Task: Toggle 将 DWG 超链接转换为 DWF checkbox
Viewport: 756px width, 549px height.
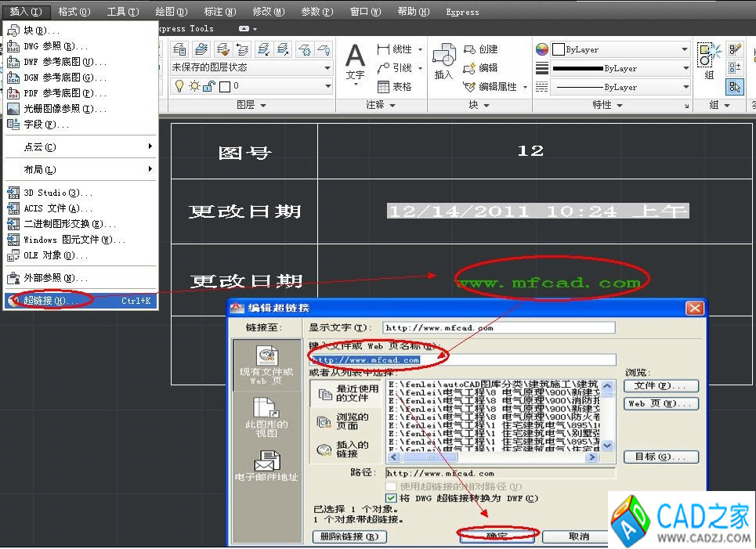Action: point(392,498)
